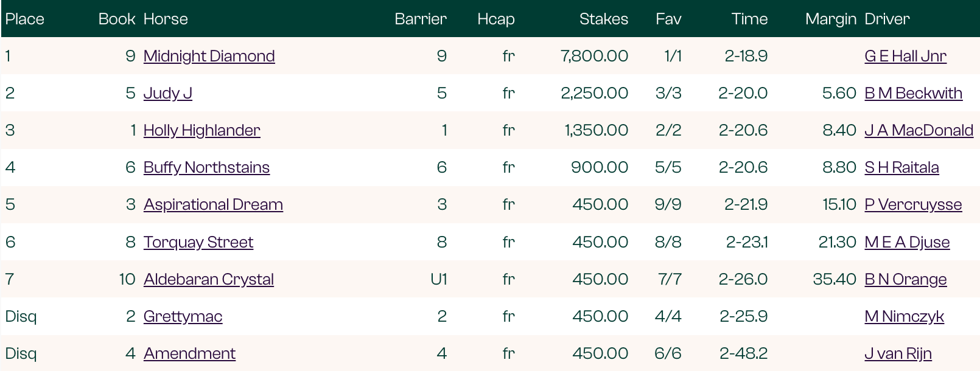Viewport: 980px width, 371px height.
Task: Open Aldebaran Crystal horse details
Action: tap(208, 279)
